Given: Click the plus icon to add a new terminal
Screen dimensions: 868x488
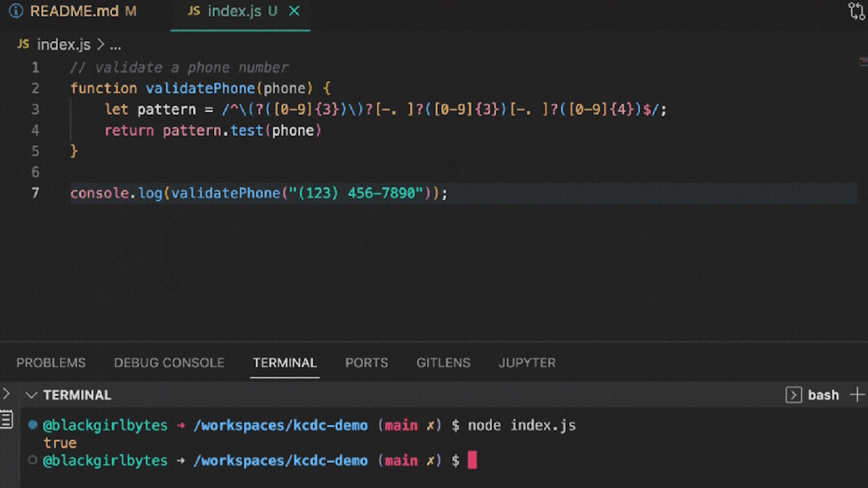Looking at the screenshot, I should 858,395.
